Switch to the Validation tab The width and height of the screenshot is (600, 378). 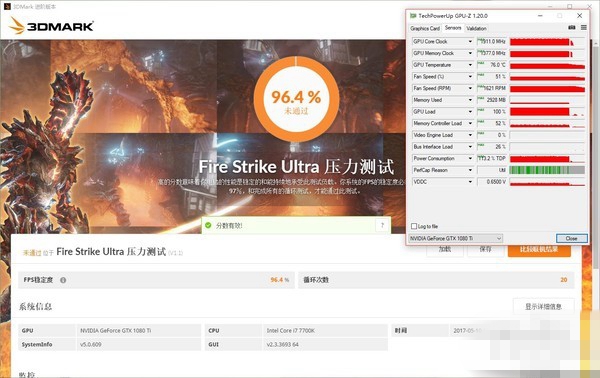pyautogui.click(x=476, y=28)
